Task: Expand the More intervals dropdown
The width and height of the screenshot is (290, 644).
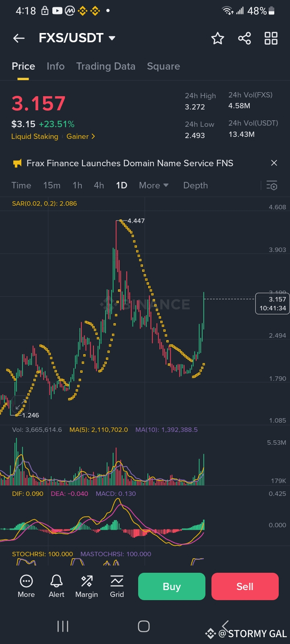Action: coord(154,185)
